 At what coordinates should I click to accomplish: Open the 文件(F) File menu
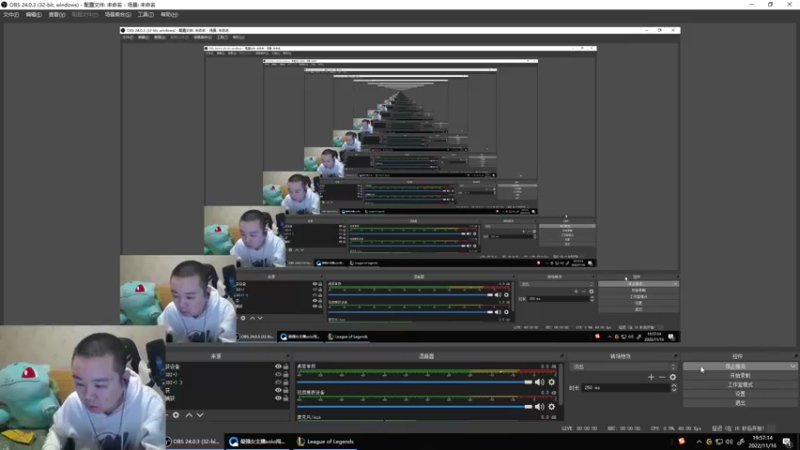coord(11,15)
